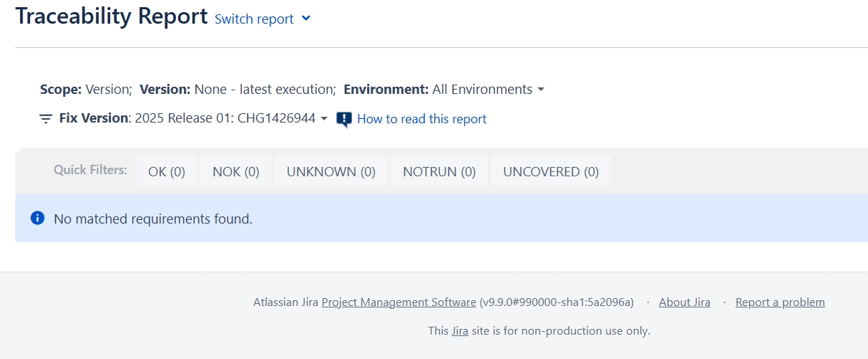
Task: Toggle the NOTRUN (0) quick filter
Action: tap(439, 171)
